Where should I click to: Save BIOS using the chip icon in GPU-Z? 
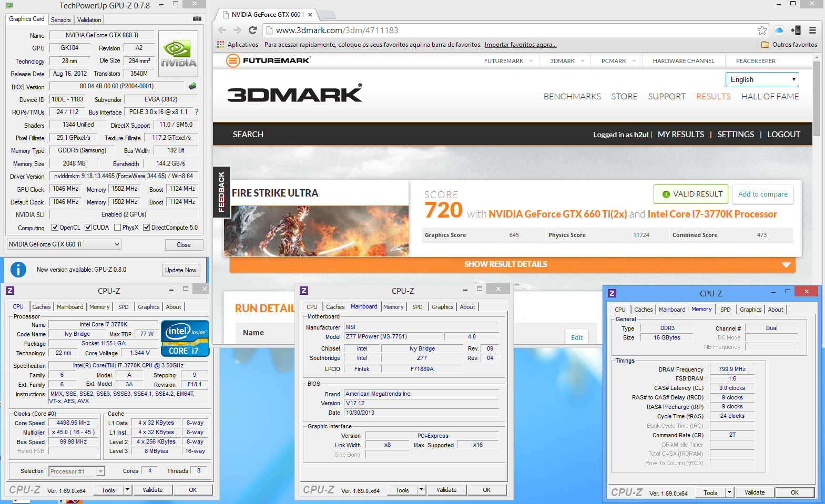point(192,86)
